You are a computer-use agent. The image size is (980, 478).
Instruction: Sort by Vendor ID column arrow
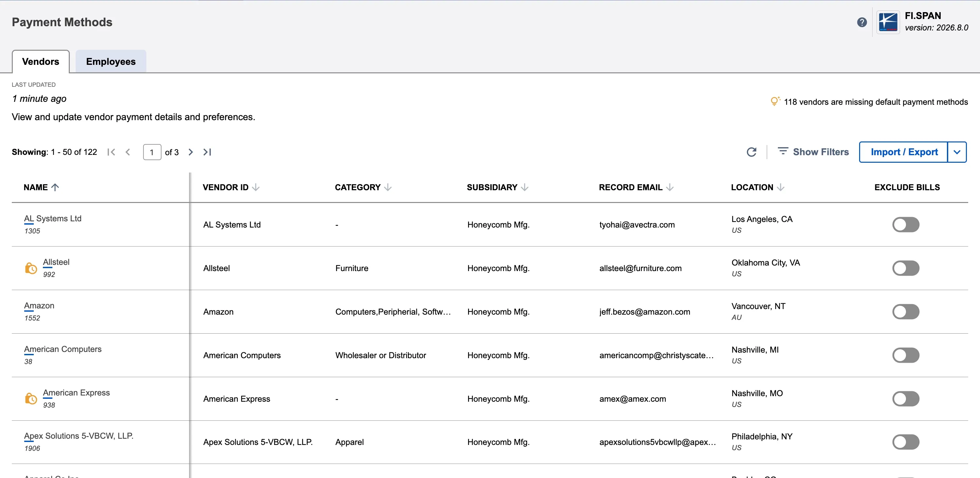[x=256, y=187]
